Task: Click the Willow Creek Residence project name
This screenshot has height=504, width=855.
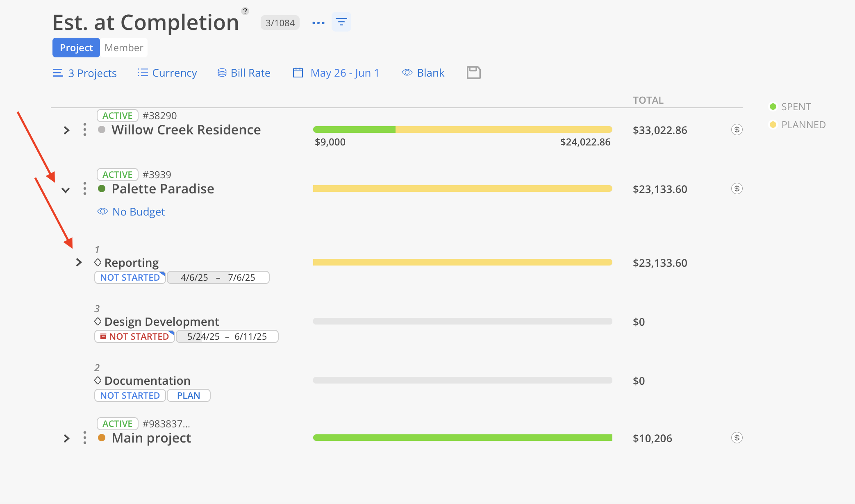Action: point(186,130)
